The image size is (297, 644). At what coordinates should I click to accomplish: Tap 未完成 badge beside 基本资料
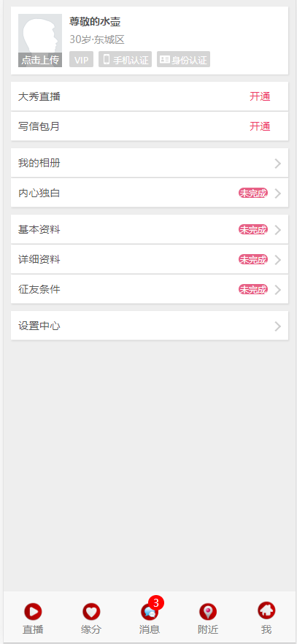point(253,229)
